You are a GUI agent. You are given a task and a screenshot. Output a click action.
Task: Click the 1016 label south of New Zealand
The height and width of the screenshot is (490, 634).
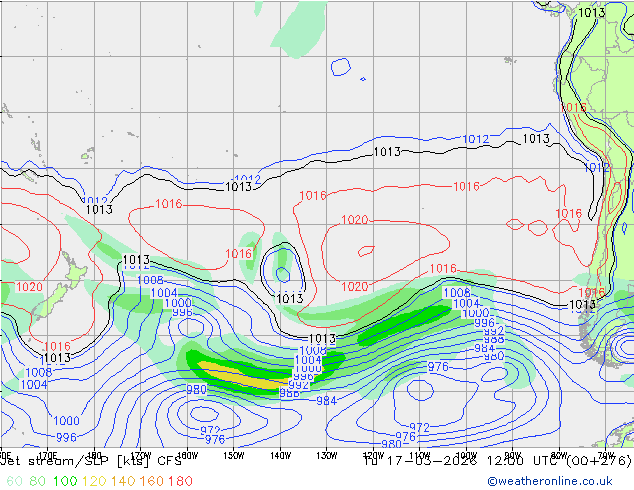(57, 346)
